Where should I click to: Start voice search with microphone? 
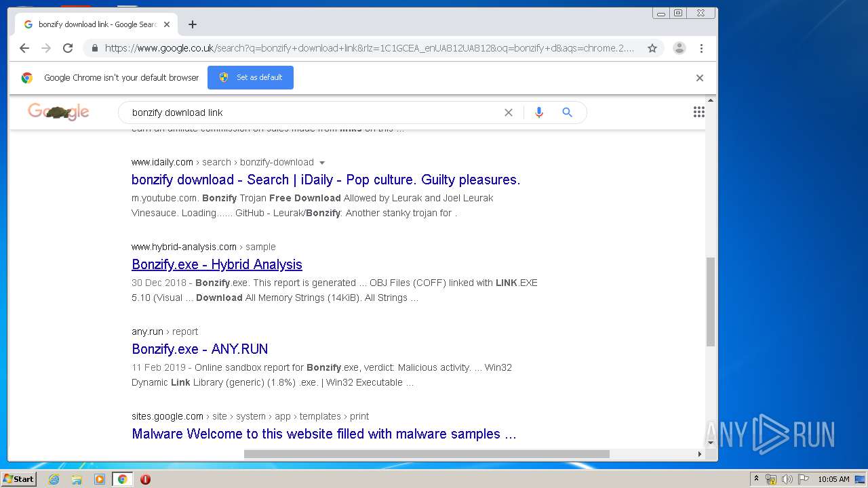[x=539, y=113]
